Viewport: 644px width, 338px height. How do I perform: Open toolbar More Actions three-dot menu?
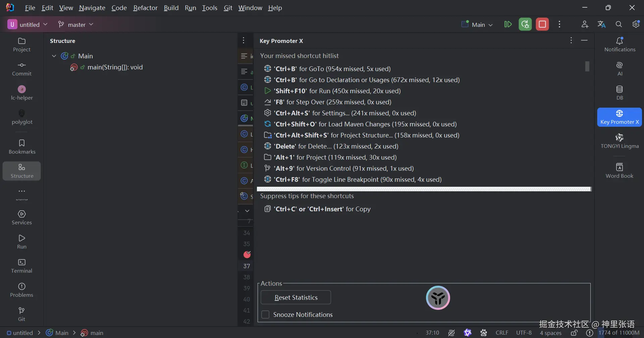(x=559, y=24)
